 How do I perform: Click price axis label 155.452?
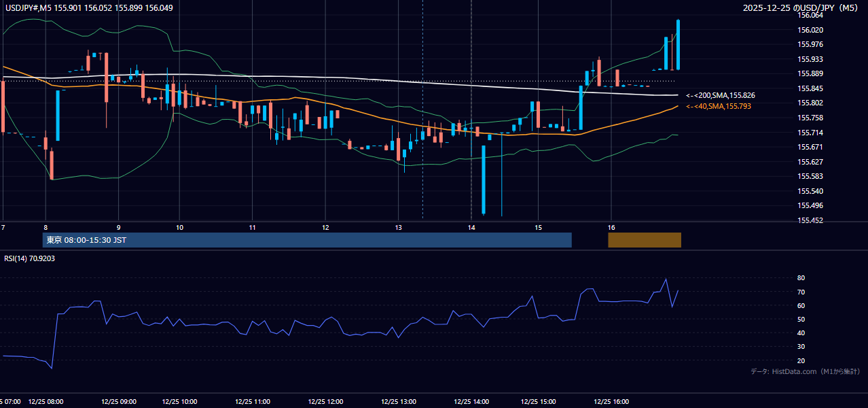click(810, 220)
